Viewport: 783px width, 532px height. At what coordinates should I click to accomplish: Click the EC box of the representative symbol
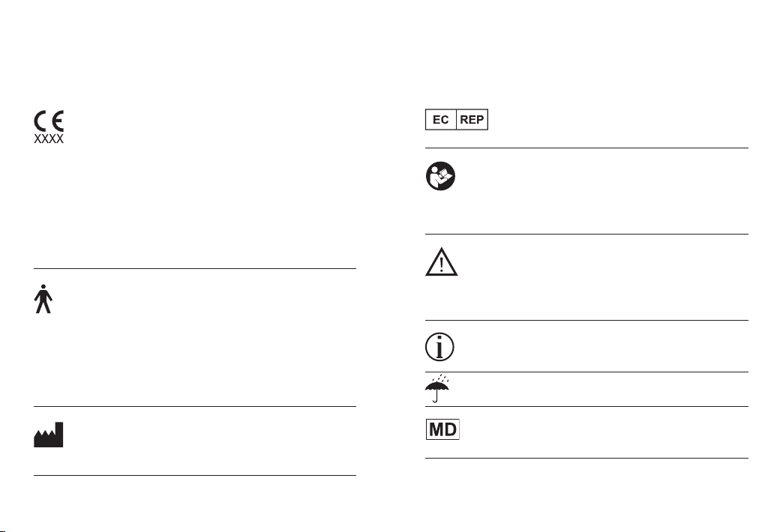[441, 120]
